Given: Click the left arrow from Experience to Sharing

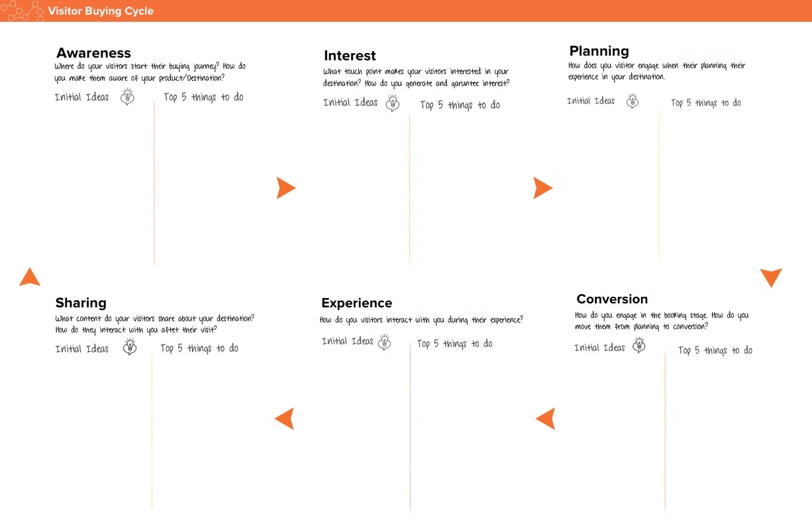Looking at the screenshot, I should (285, 419).
